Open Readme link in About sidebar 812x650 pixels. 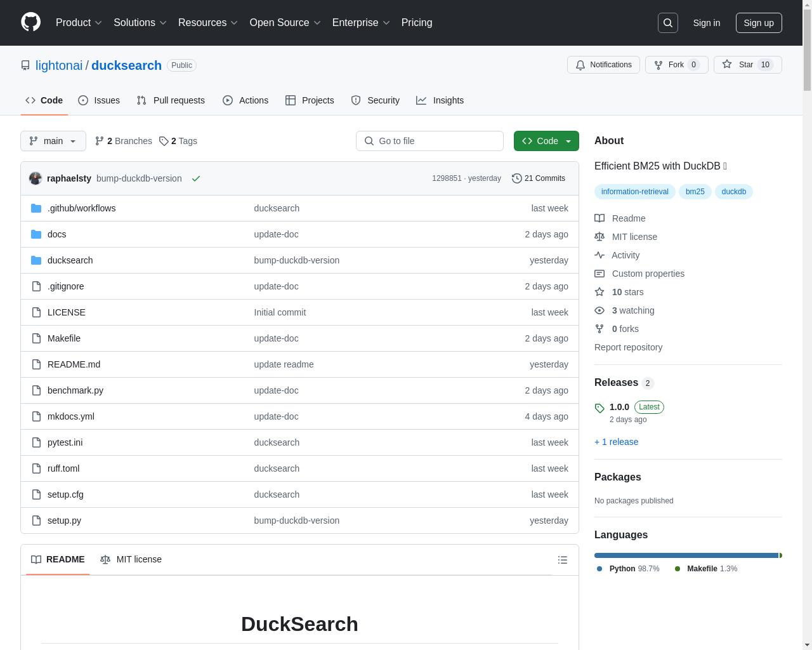click(x=620, y=218)
